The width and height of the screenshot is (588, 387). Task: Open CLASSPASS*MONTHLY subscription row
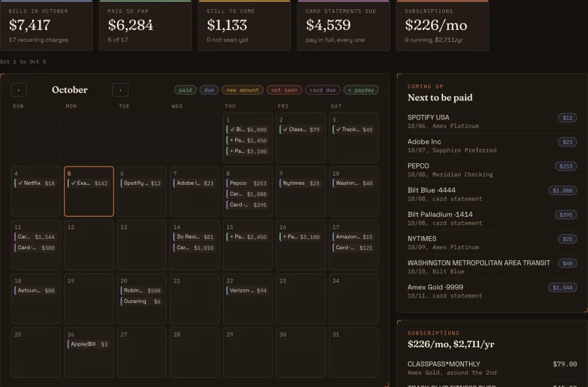pos(492,368)
